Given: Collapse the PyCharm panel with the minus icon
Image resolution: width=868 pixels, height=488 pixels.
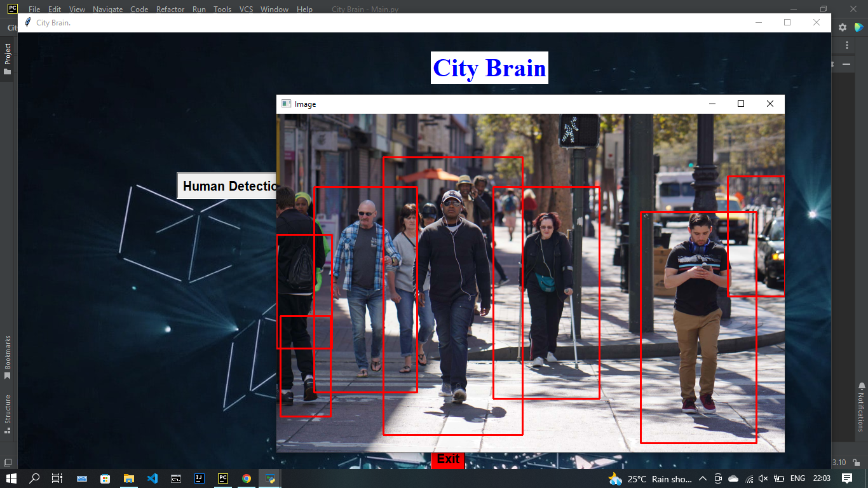Looking at the screenshot, I should pyautogui.click(x=846, y=64).
